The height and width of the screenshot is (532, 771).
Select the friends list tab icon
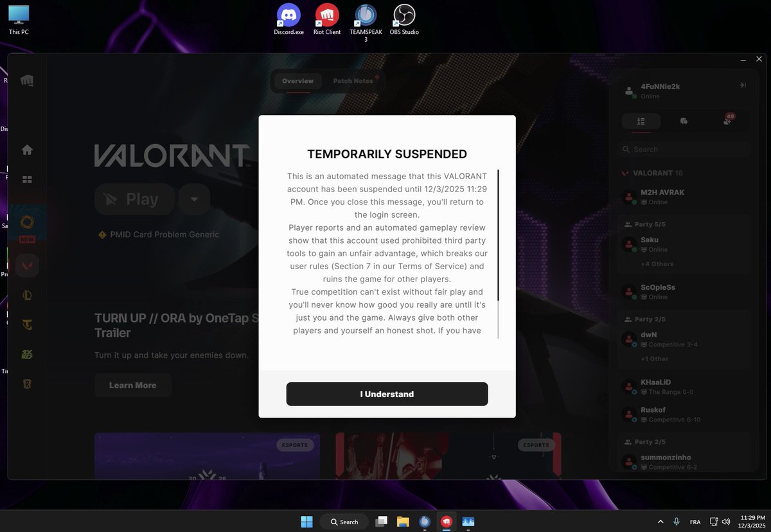pyautogui.click(x=641, y=121)
